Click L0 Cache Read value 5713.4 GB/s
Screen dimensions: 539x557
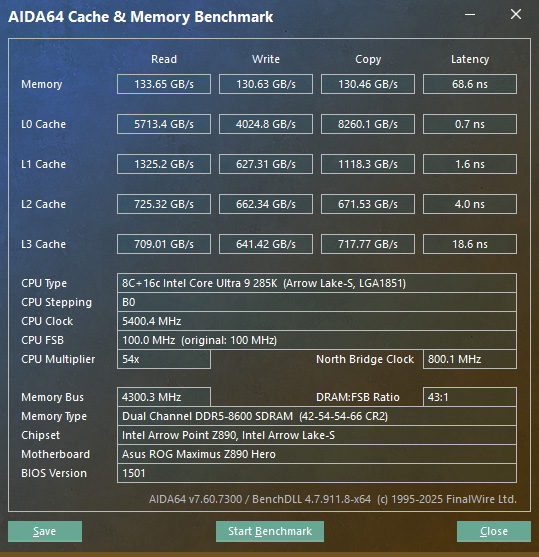164,124
